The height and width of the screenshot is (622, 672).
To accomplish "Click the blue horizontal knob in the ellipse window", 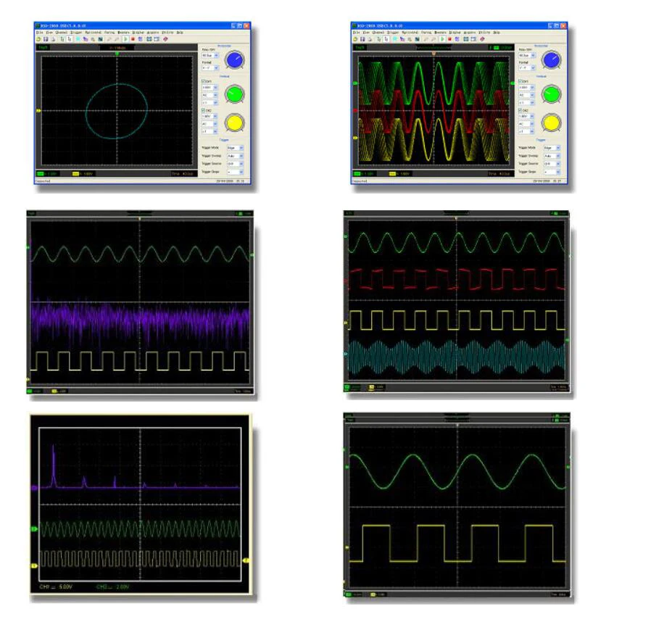I will [x=235, y=60].
